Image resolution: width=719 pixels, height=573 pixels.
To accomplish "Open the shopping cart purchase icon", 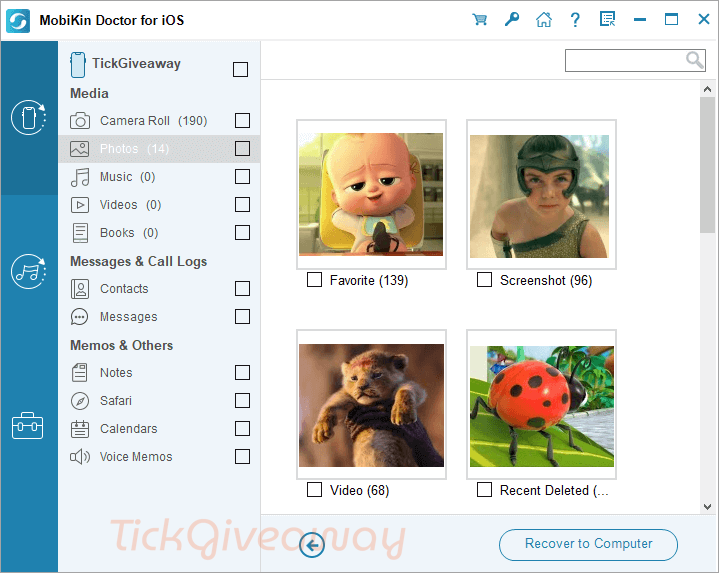I will pos(480,19).
